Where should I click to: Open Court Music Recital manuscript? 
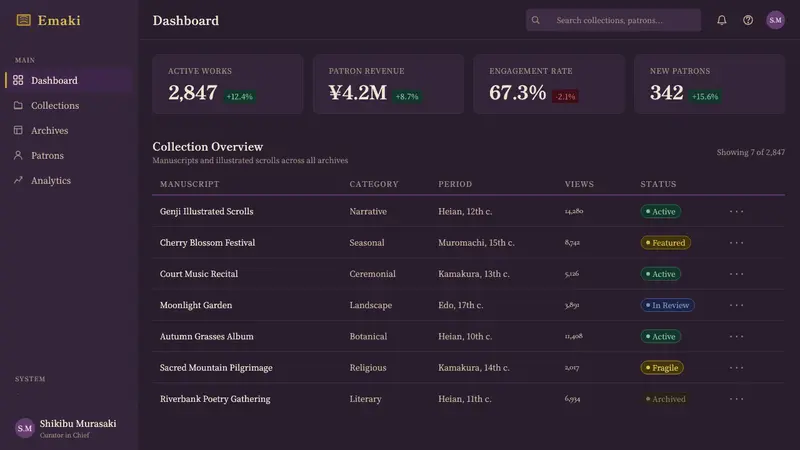pyautogui.click(x=199, y=274)
